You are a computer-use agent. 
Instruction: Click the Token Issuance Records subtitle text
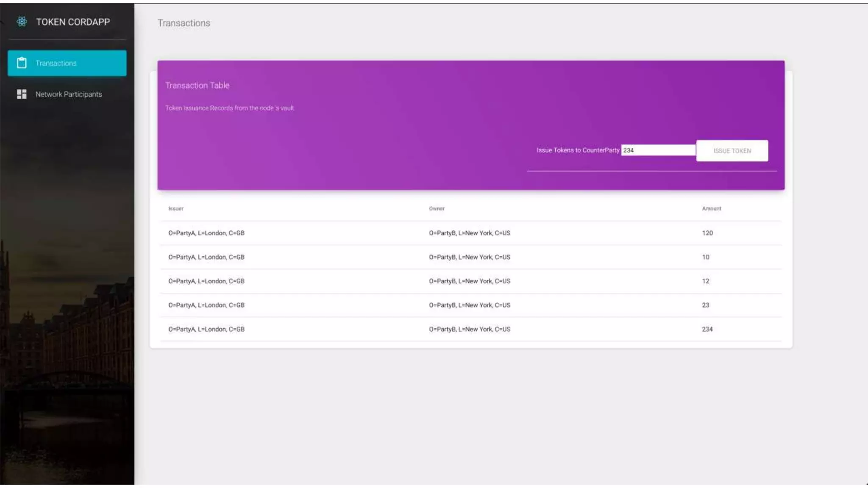click(229, 108)
